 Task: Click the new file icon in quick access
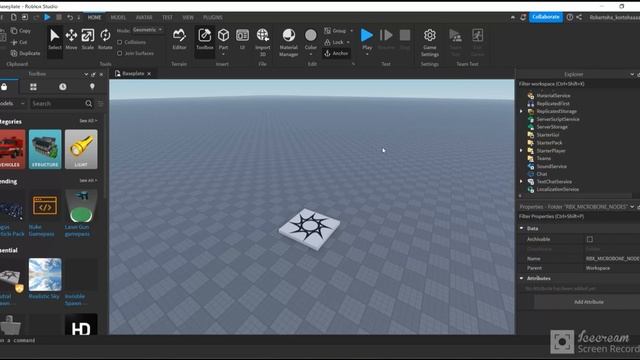click(13, 17)
